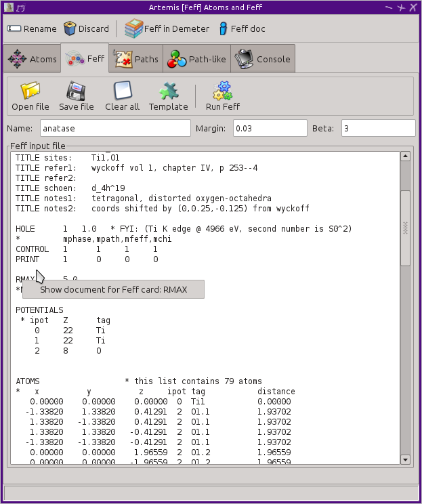Click the 'wyckoff vol 1, chapter IV' reference line
This screenshot has width=422, height=504.
click(137, 168)
